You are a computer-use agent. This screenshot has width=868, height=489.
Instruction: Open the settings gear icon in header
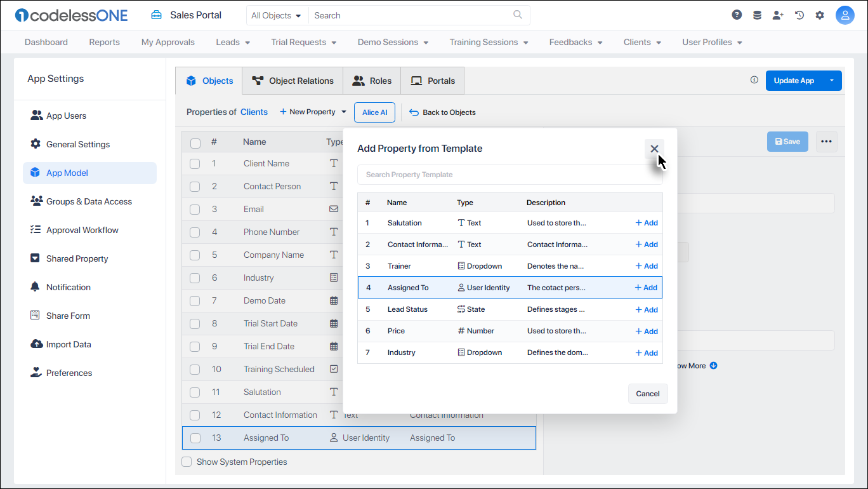pos(820,15)
